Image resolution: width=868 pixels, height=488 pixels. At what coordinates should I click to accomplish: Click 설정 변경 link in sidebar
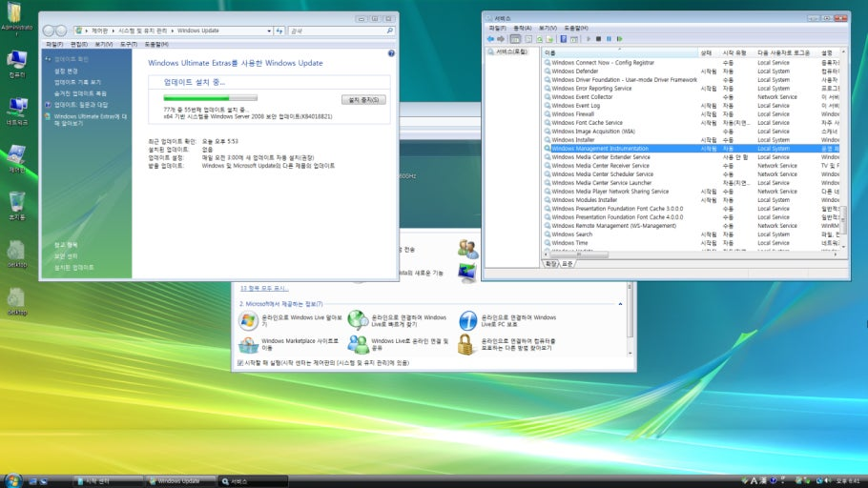click(66, 71)
